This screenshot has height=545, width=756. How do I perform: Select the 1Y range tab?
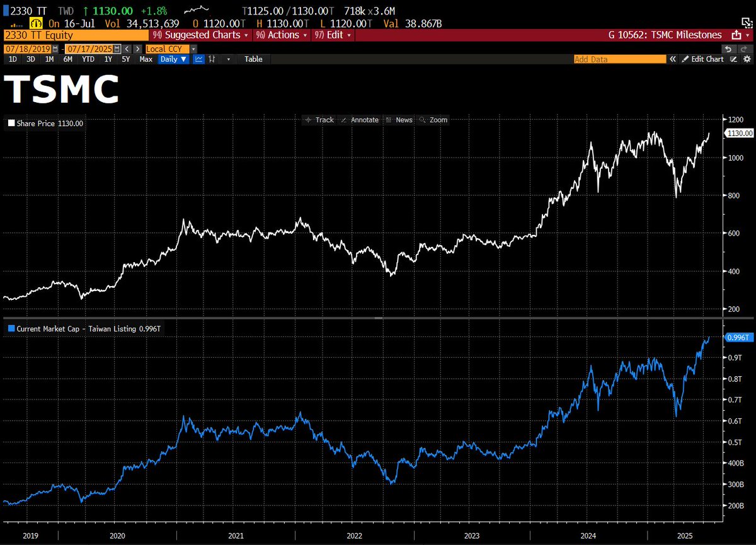(x=108, y=59)
